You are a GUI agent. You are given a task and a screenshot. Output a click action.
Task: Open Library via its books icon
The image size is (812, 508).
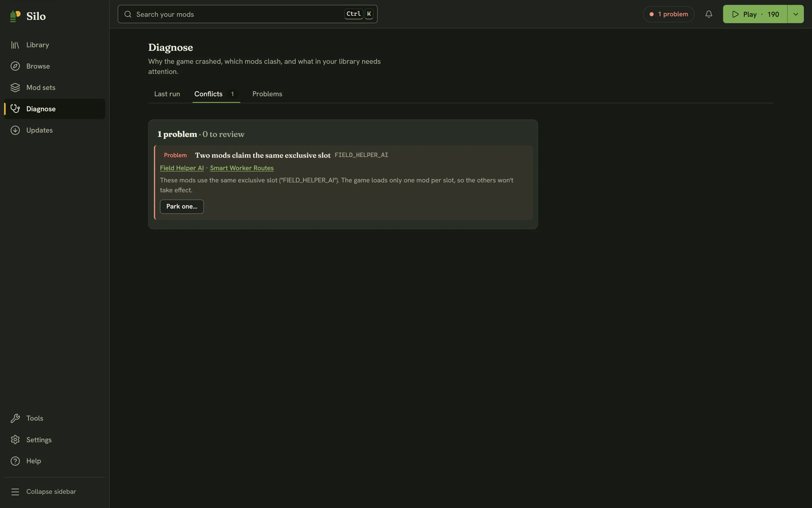15,45
